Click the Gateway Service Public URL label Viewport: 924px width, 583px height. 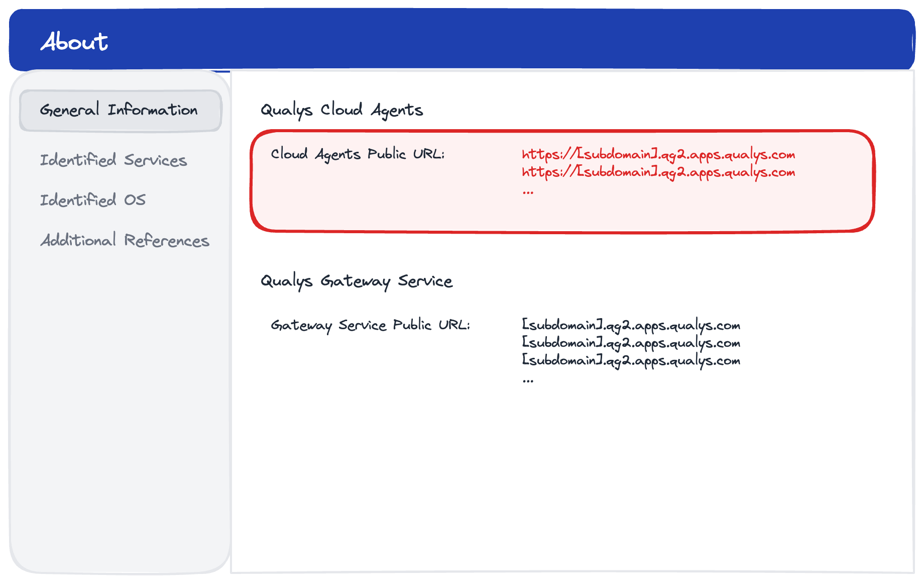[x=371, y=325]
